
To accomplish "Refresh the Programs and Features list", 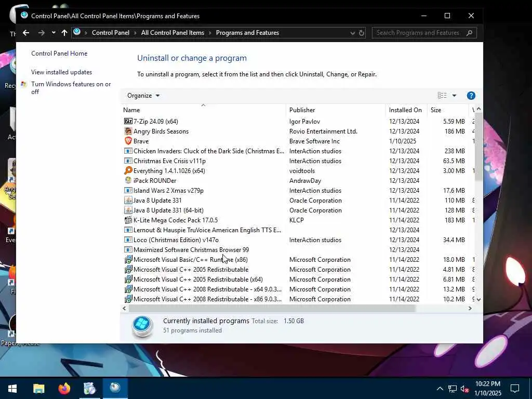I will point(362,33).
